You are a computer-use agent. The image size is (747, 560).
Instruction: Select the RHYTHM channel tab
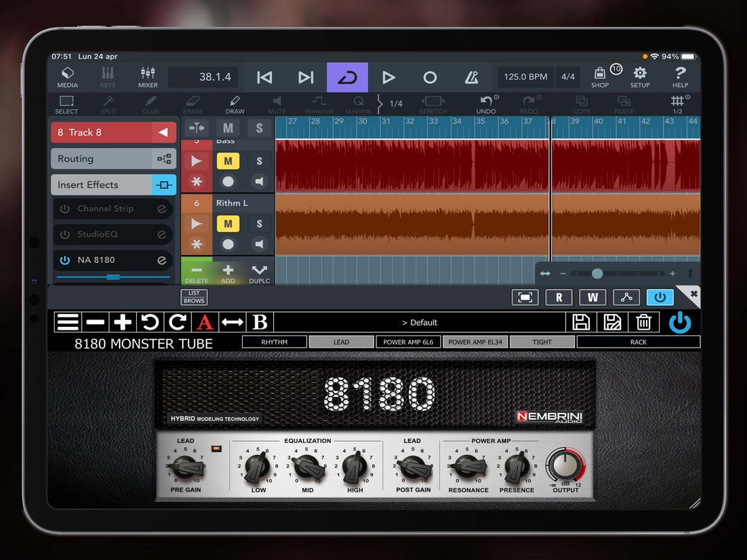(x=275, y=342)
